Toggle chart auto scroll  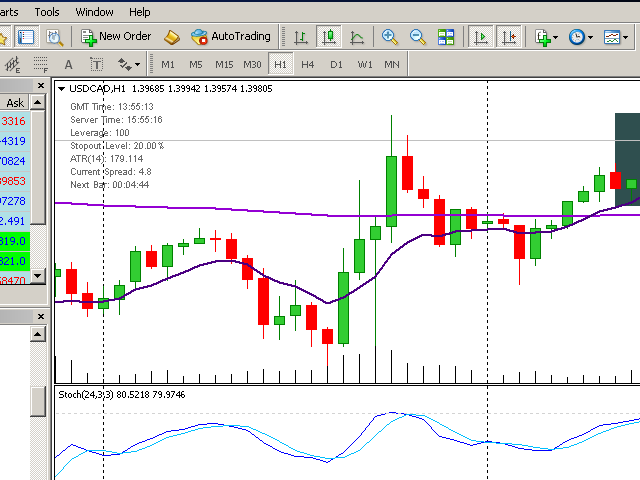(482, 37)
